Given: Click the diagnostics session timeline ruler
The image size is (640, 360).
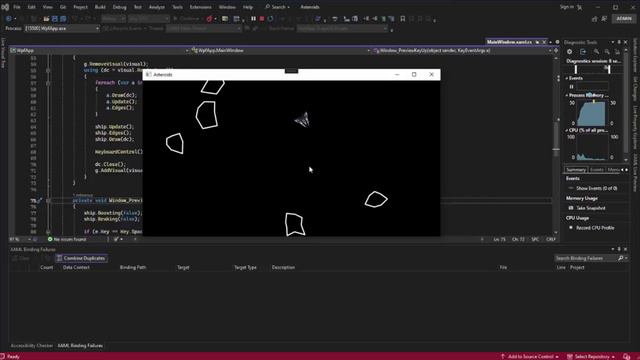Looking at the screenshot, I should (593, 69).
